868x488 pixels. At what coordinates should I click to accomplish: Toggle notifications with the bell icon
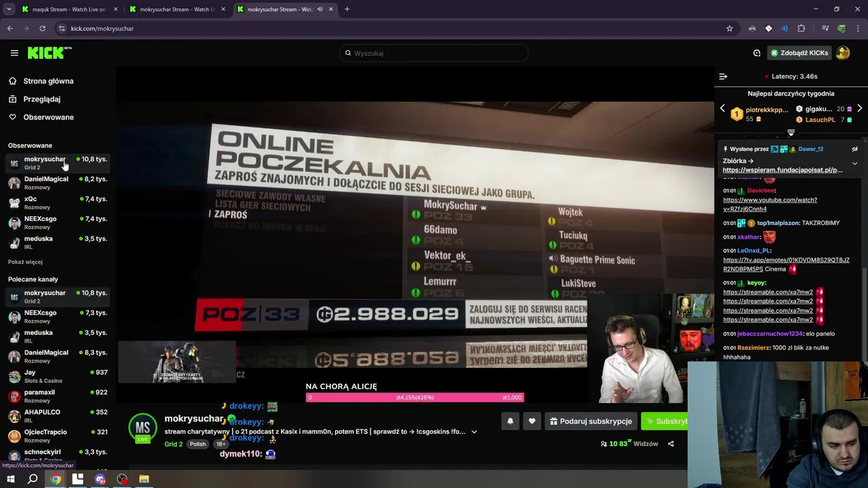(x=510, y=422)
